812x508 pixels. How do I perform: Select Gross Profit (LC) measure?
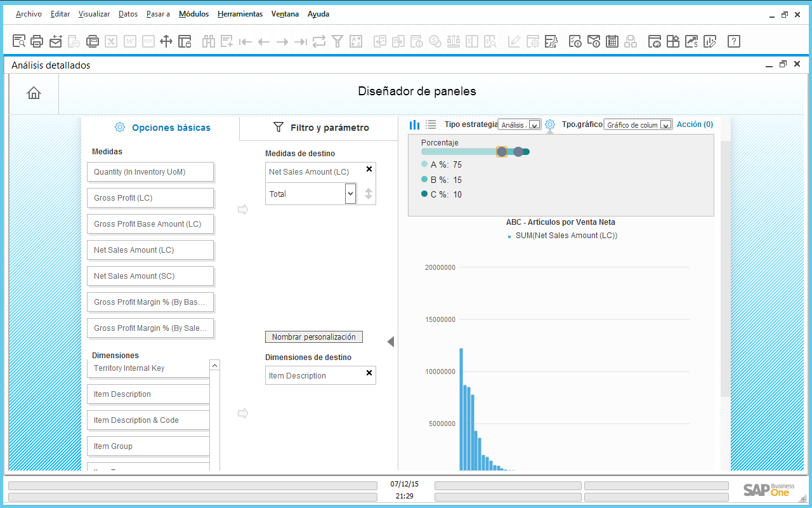click(150, 198)
